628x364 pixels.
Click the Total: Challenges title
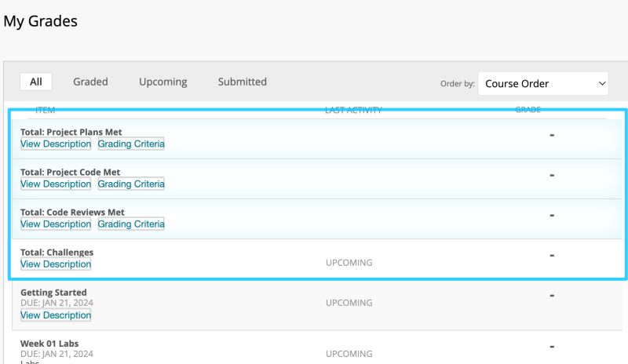57,253
